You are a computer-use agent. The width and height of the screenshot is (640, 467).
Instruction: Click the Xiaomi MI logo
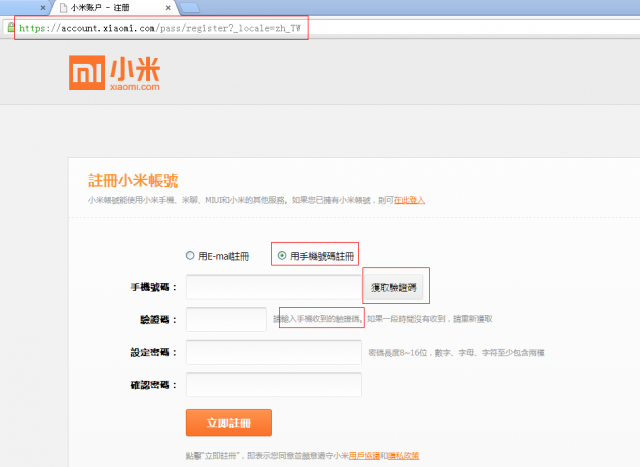pos(87,73)
